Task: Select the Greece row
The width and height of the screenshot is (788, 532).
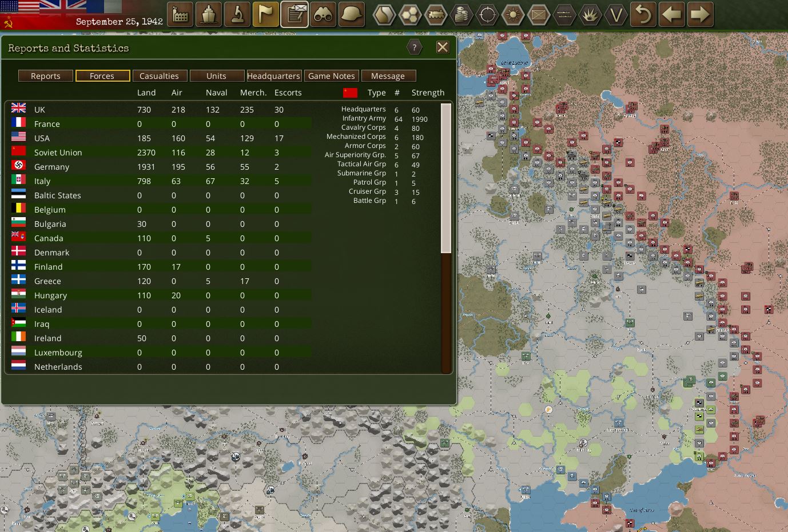Action: pos(161,281)
